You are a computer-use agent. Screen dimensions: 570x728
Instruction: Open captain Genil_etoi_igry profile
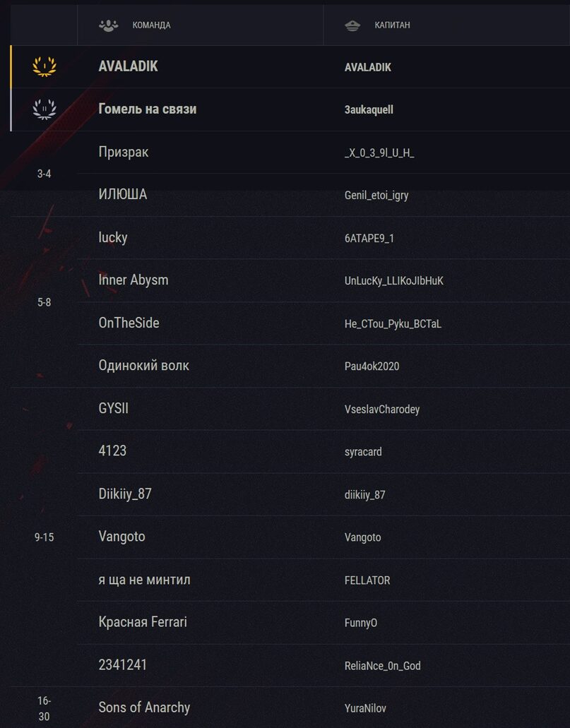pyautogui.click(x=376, y=196)
